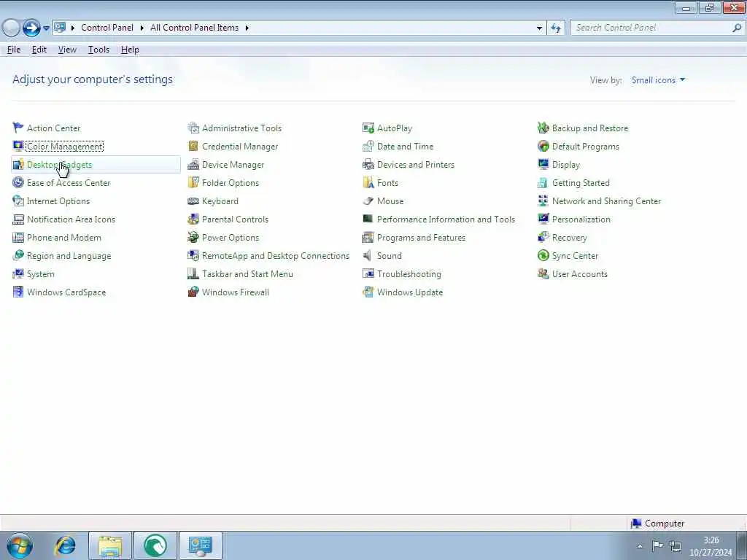The image size is (747, 560).
Task: Click the Devices and Printers icon
Action: coord(368,164)
